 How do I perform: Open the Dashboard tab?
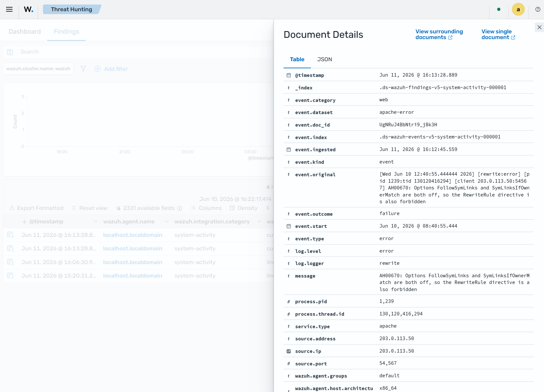[x=25, y=31]
